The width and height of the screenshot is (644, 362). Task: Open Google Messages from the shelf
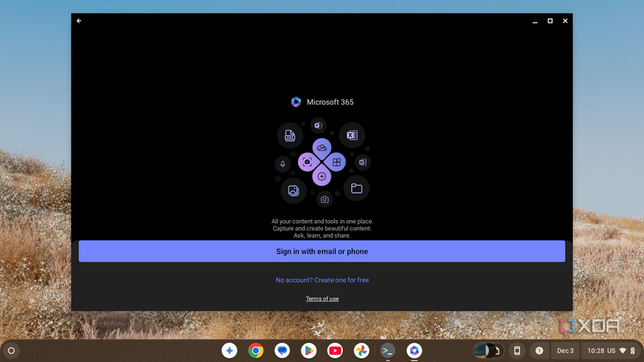tap(282, 350)
